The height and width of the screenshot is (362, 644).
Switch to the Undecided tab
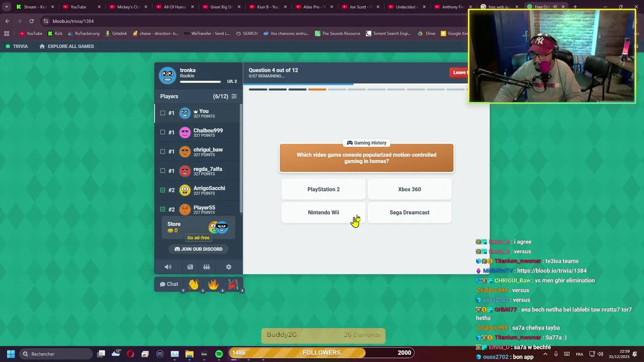tap(406, 7)
